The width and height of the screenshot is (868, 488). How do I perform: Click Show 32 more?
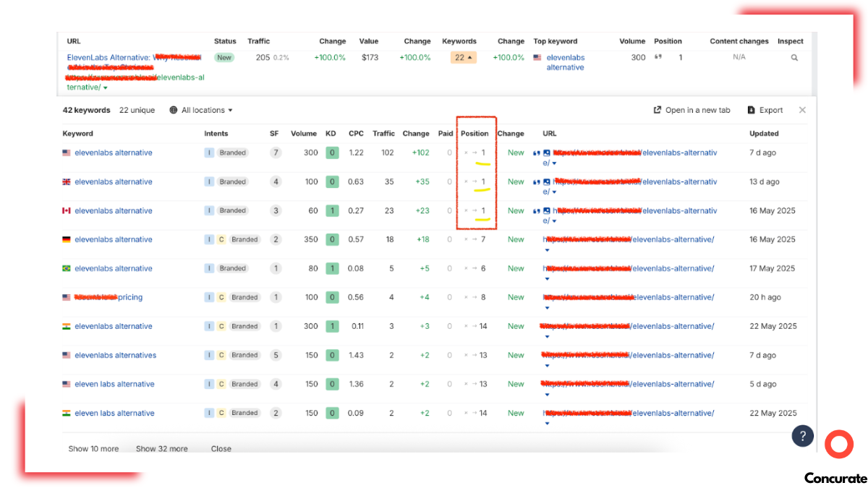tap(162, 449)
